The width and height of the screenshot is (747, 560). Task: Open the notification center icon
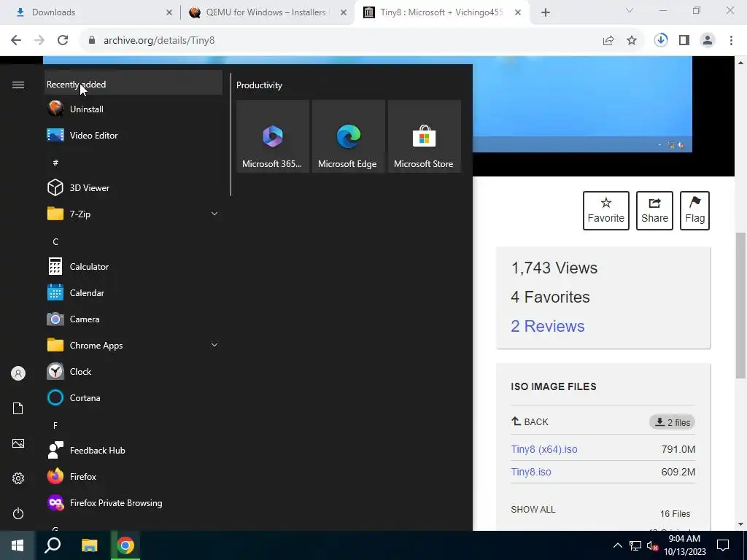click(x=723, y=545)
